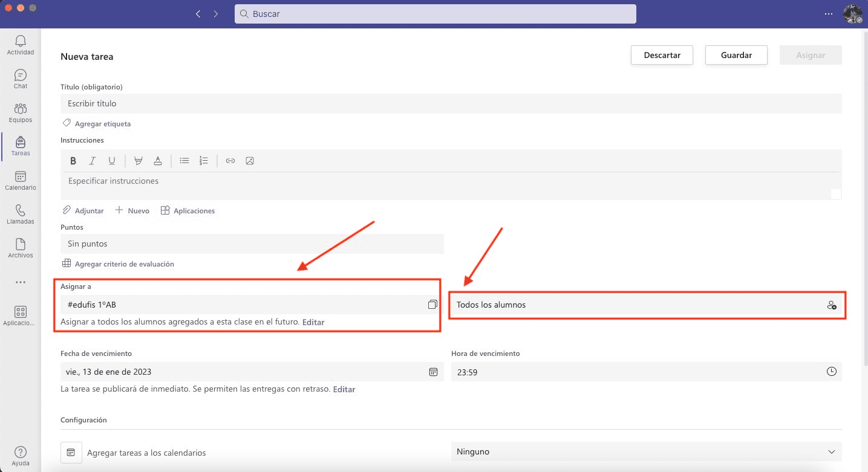Insert a bulleted list
The image size is (868, 472).
click(184, 161)
